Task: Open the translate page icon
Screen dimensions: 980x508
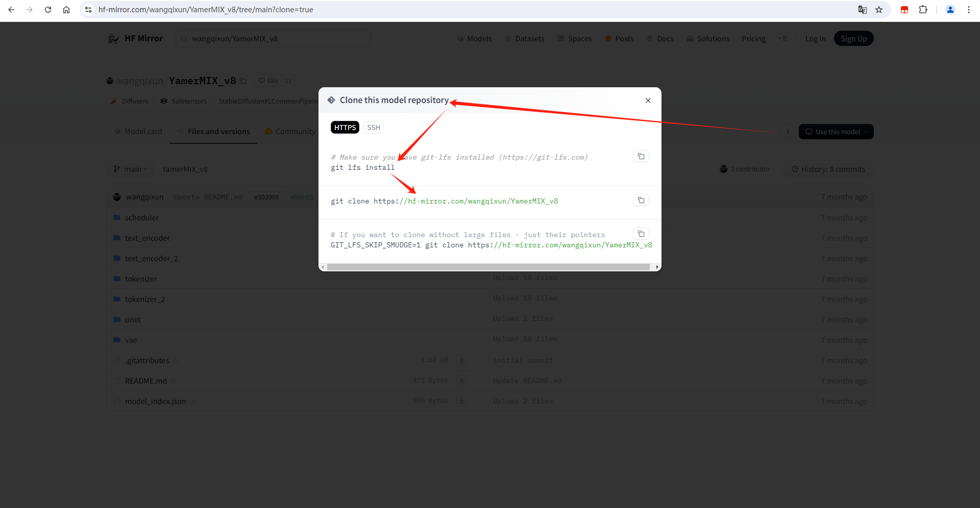Action: (863, 10)
